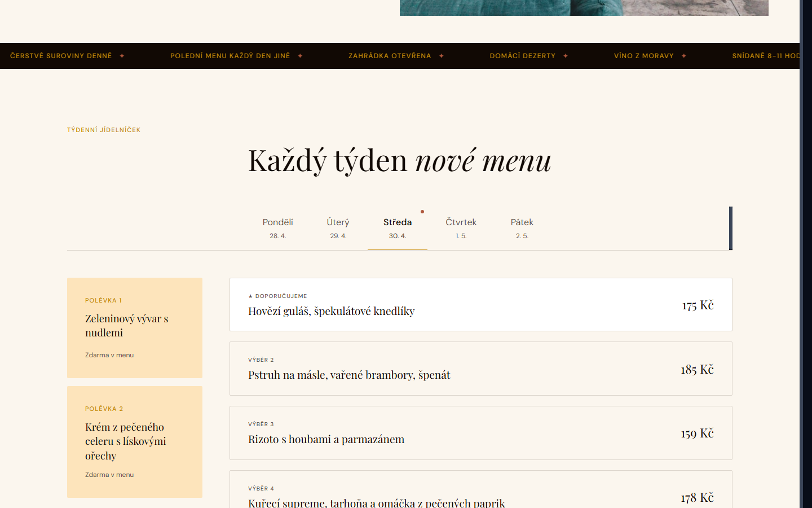Viewport: 812px width, 508px height.
Task: Click the Každý týden nové menu heading
Action: pyautogui.click(x=400, y=160)
